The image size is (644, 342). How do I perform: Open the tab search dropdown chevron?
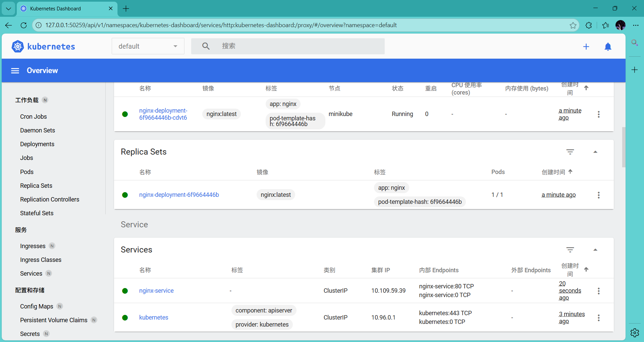tap(8, 8)
